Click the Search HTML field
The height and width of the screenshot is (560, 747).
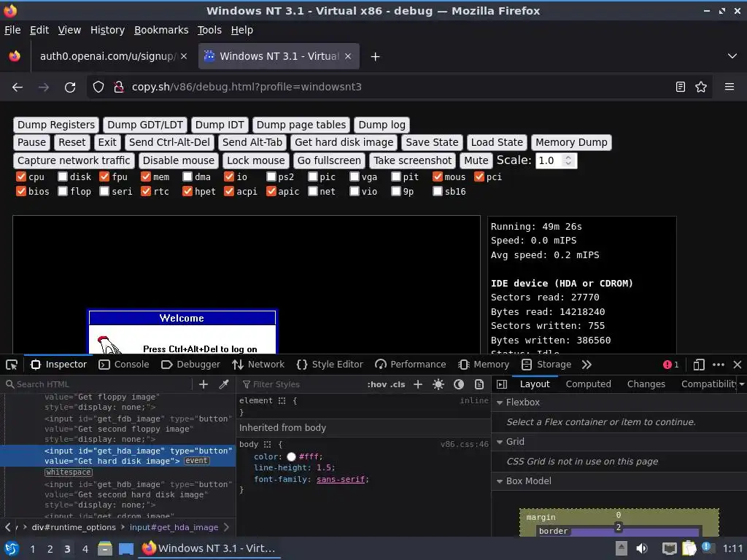(x=98, y=384)
